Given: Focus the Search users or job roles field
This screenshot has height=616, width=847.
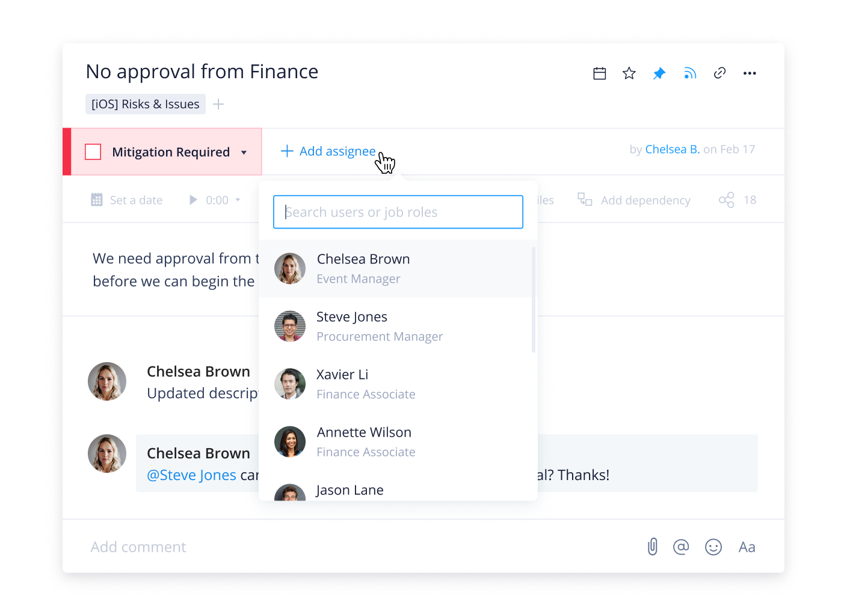Looking at the screenshot, I should click(x=398, y=212).
